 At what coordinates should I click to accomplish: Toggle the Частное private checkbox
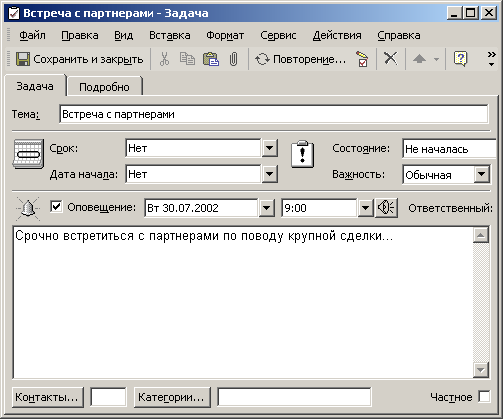(484, 397)
